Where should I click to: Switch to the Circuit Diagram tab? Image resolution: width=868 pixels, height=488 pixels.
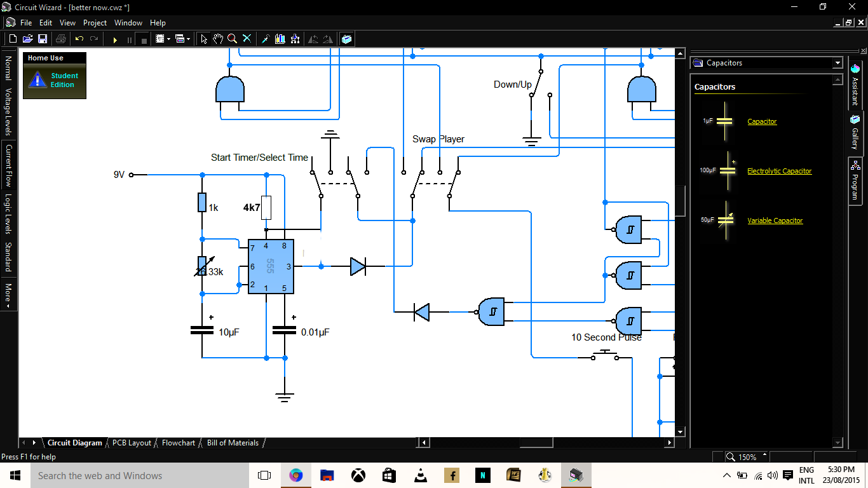[x=75, y=443]
